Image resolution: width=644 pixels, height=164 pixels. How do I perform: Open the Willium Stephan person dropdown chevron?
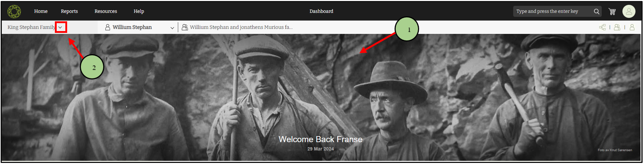pos(172,28)
